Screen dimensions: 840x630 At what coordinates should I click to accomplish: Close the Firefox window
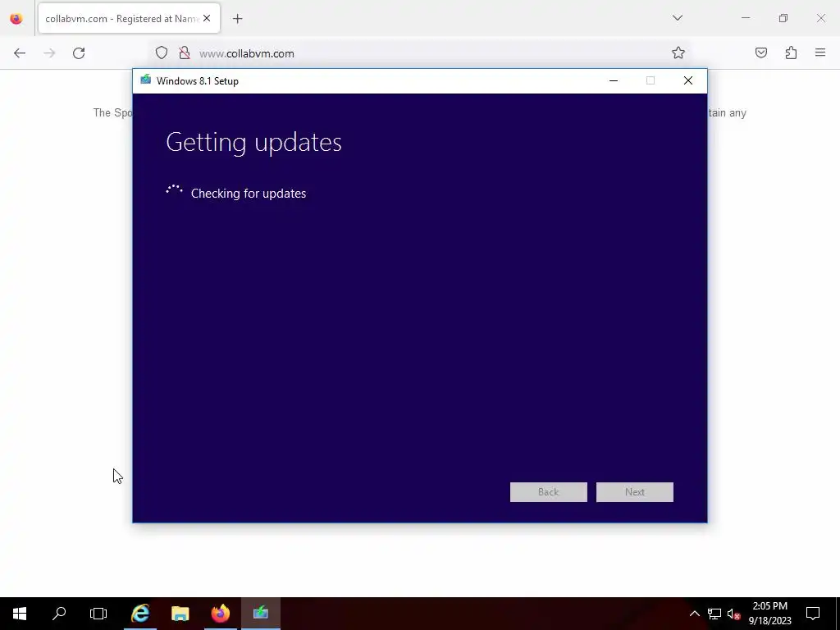[820, 18]
